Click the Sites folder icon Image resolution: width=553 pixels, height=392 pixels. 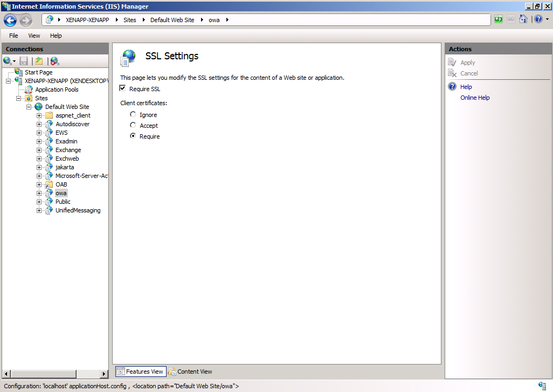[29, 98]
